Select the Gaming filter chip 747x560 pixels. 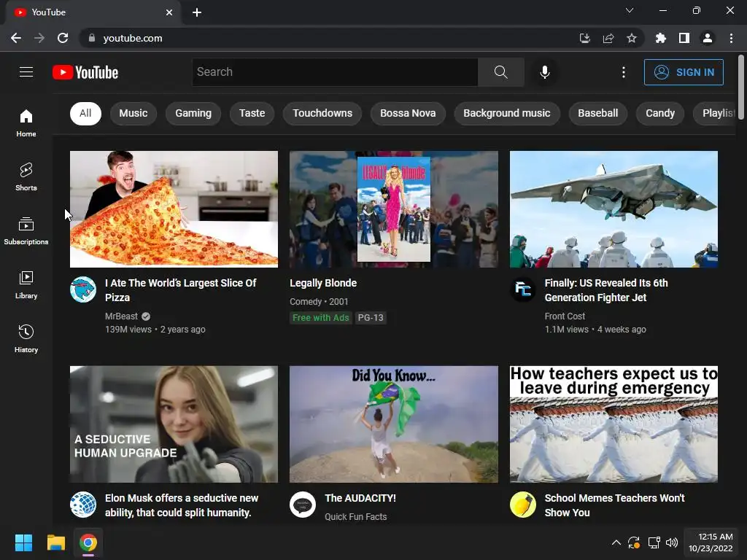pos(193,113)
